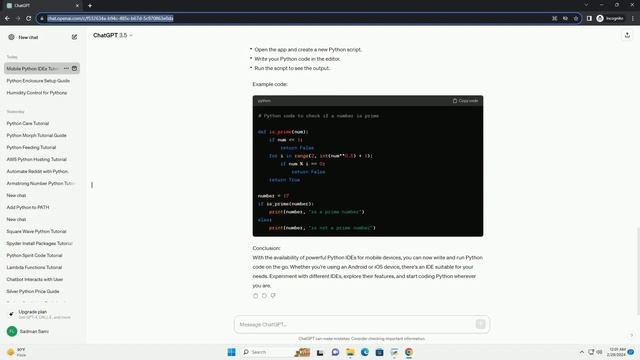The image size is (640, 360).
Task: Open File Explorer from the taskbar
Action: coord(350,352)
